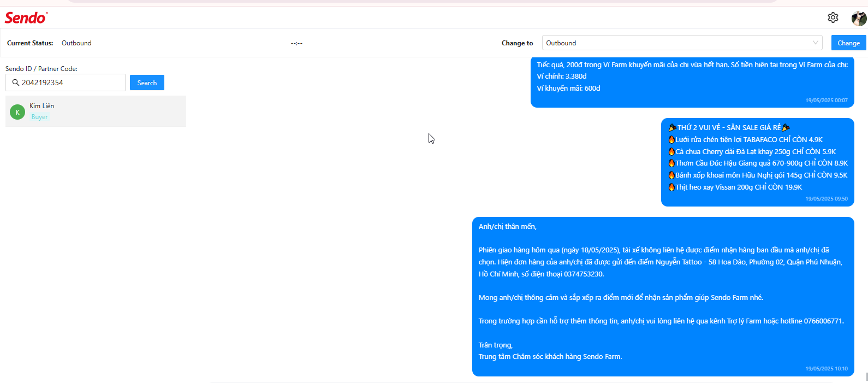Click the Buyer label under Kim Liên
Image resolution: width=868 pixels, height=383 pixels.
[39, 117]
